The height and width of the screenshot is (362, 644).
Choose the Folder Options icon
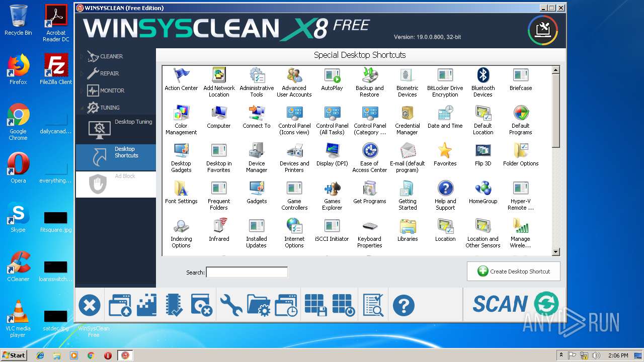(x=521, y=151)
